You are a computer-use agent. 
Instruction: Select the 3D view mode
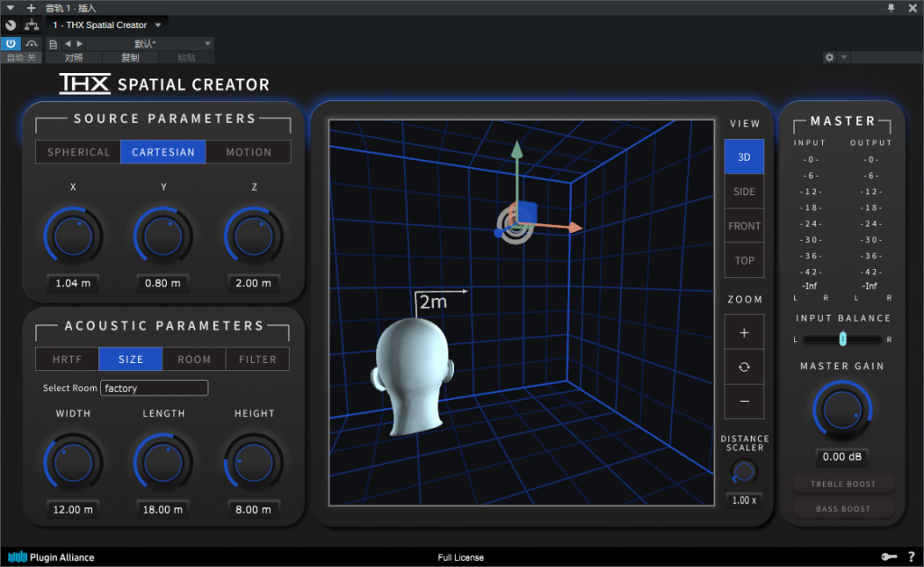tap(744, 157)
